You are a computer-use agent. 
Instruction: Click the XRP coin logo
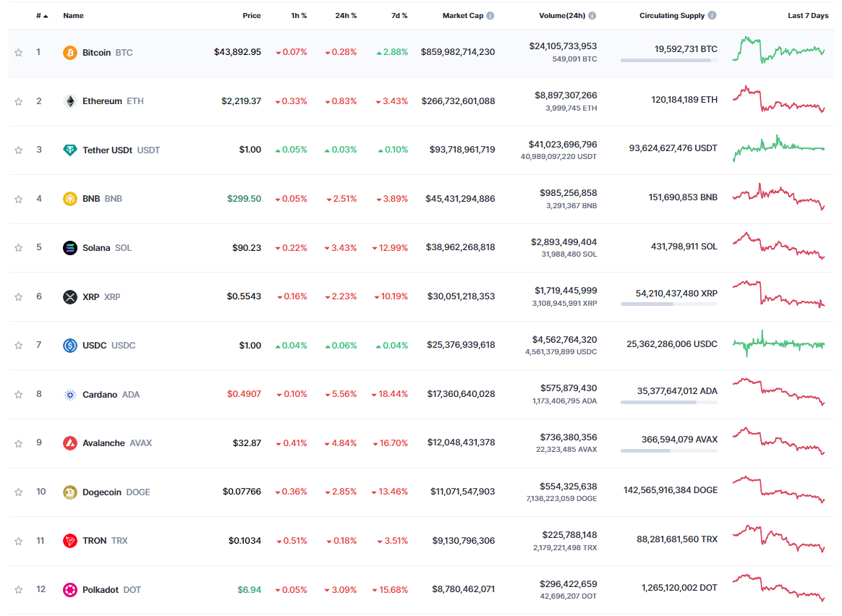(70, 296)
